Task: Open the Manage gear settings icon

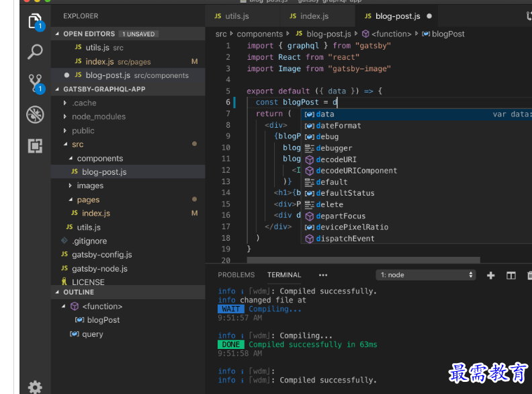Action: pos(35,387)
